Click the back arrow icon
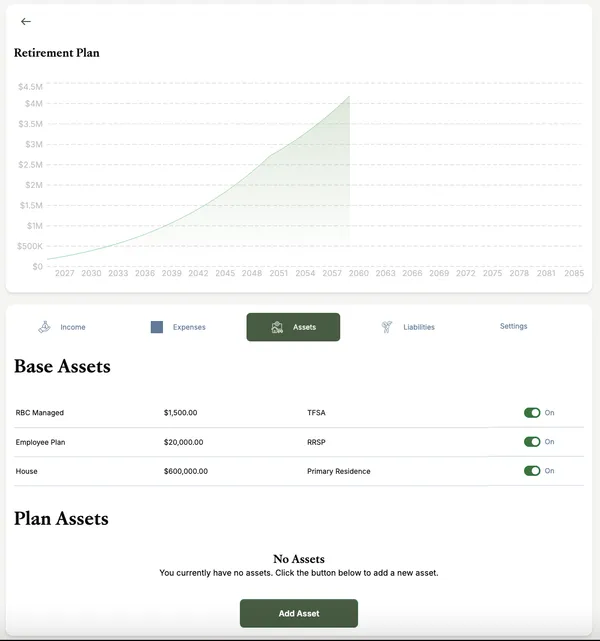This screenshot has width=600, height=641. pos(26,22)
